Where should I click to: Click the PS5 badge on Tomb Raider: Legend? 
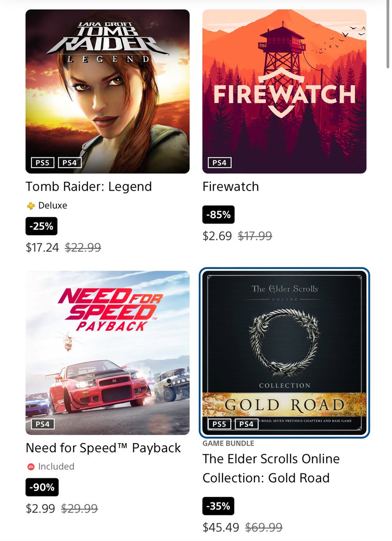click(43, 162)
